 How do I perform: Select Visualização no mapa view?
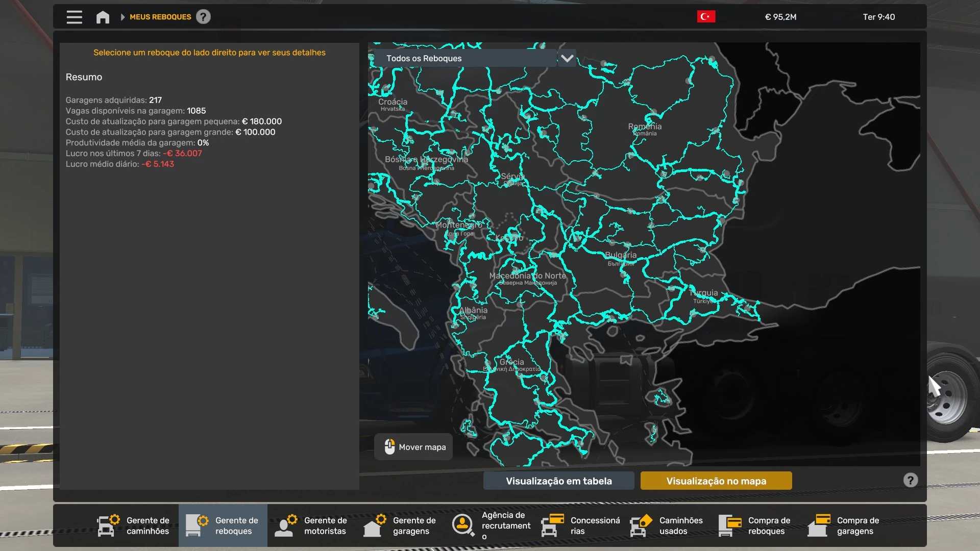coord(716,481)
